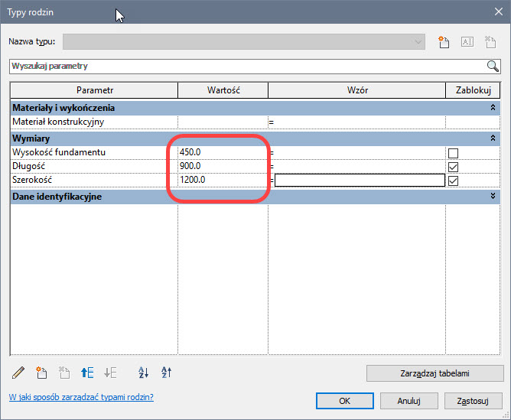Open the Nazwa typu dropdown
The height and width of the screenshot is (420, 511).
point(418,42)
